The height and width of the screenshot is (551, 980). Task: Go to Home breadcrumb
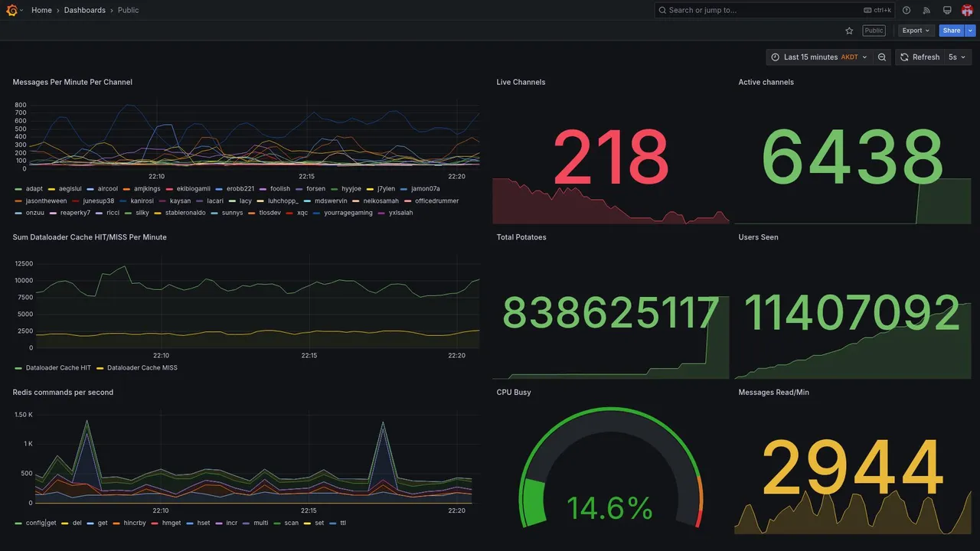coord(41,10)
